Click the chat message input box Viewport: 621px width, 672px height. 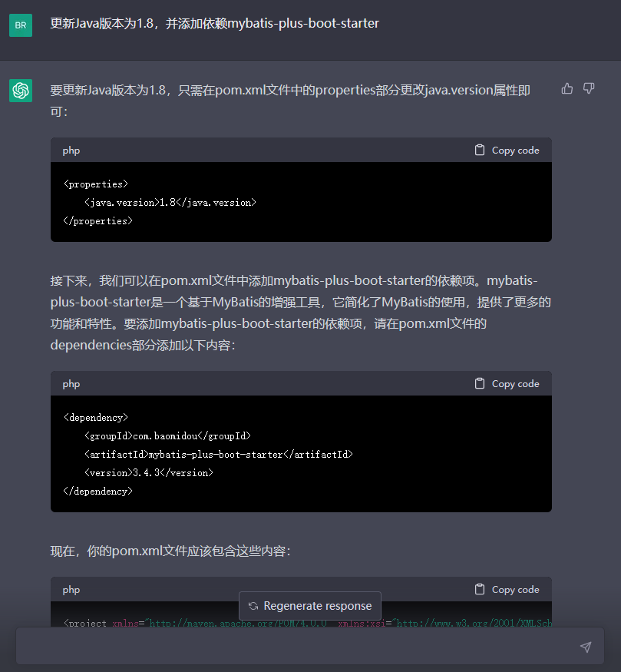[x=310, y=647]
